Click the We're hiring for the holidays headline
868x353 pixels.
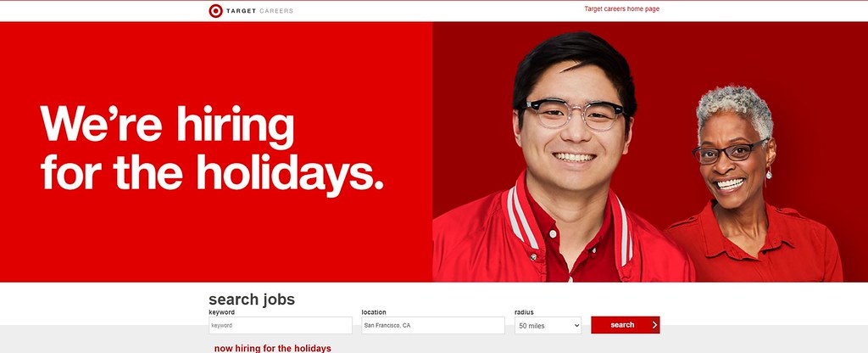tap(211, 148)
